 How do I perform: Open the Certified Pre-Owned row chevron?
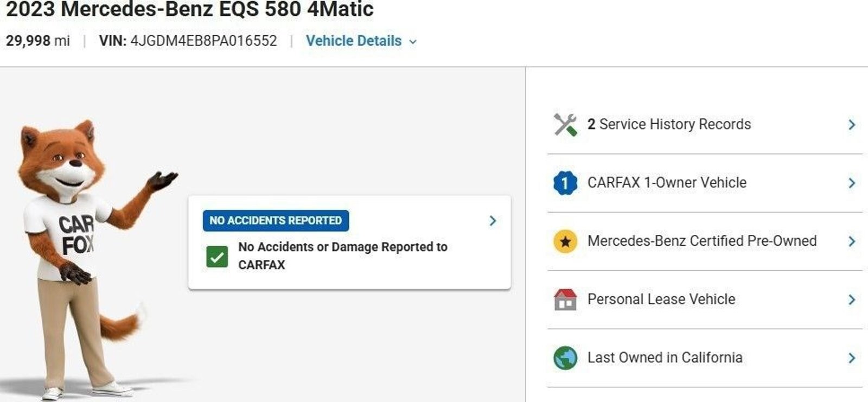852,241
